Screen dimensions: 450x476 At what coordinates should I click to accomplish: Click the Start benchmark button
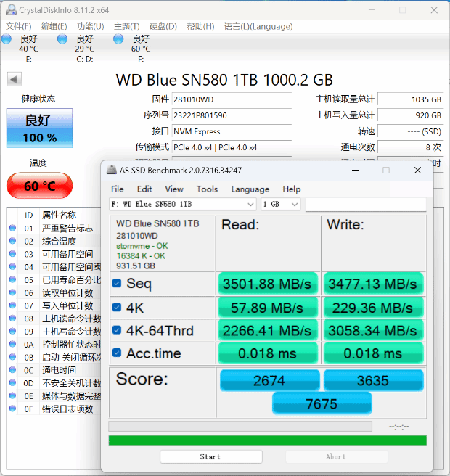[x=211, y=456]
